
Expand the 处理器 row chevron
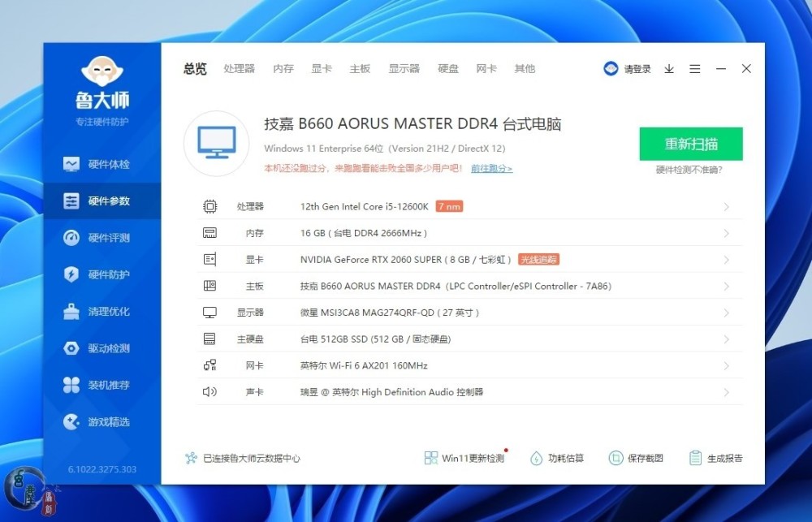[x=726, y=207]
